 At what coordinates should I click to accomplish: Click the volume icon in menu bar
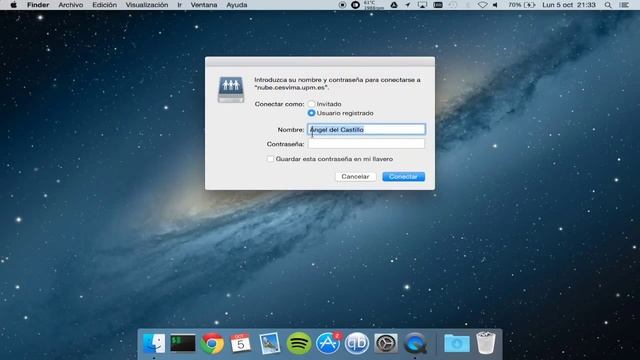coord(495,5)
